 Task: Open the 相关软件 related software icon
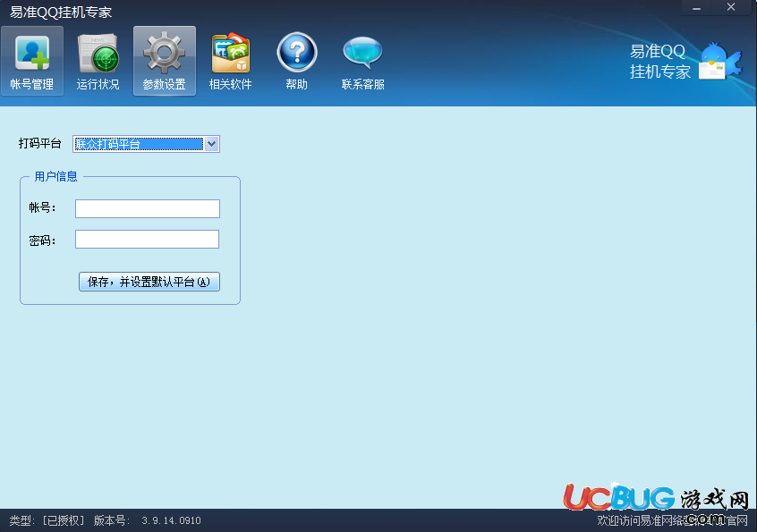pos(230,62)
